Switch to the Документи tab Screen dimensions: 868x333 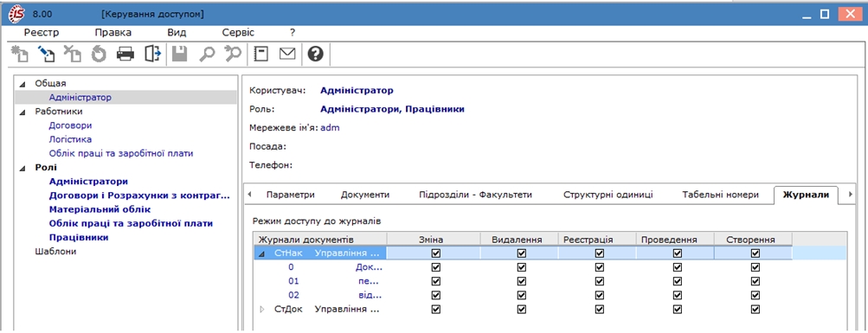[365, 195]
